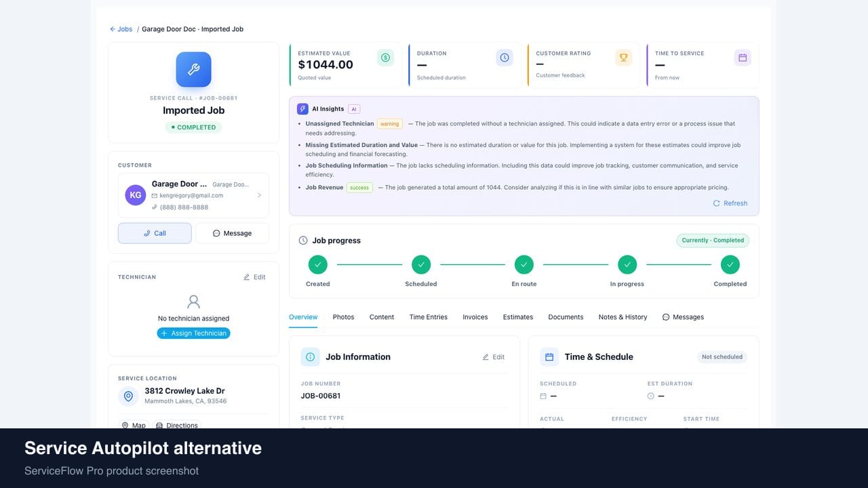Call the customer with the Call button

point(155,233)
